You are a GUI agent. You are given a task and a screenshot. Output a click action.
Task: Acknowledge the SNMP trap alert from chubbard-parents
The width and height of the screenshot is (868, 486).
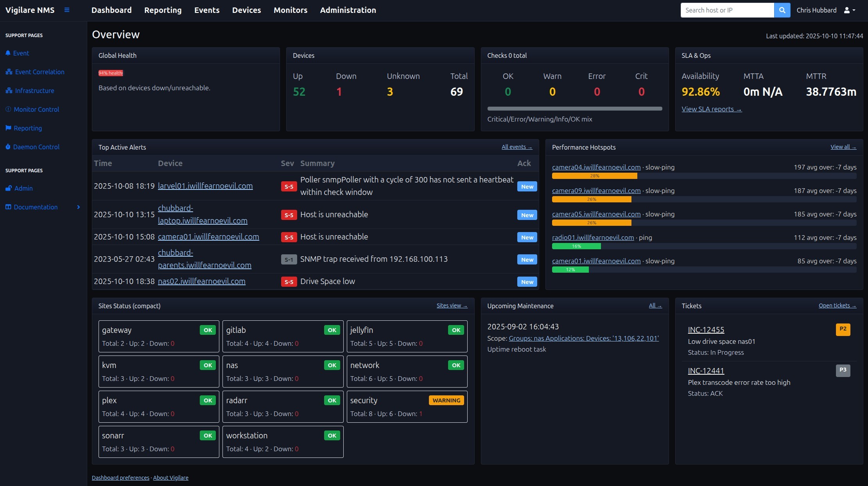[527, 259]
